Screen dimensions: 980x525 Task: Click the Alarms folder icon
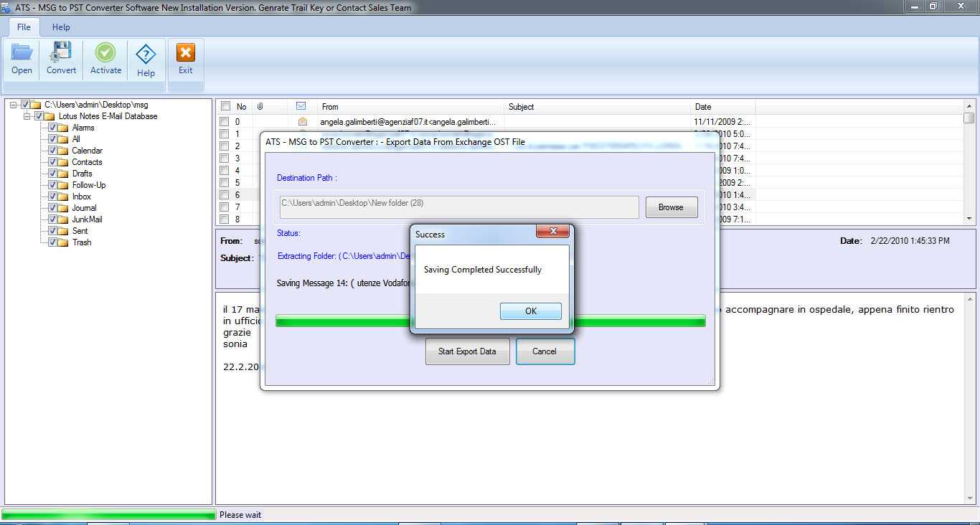coord(63,128)
